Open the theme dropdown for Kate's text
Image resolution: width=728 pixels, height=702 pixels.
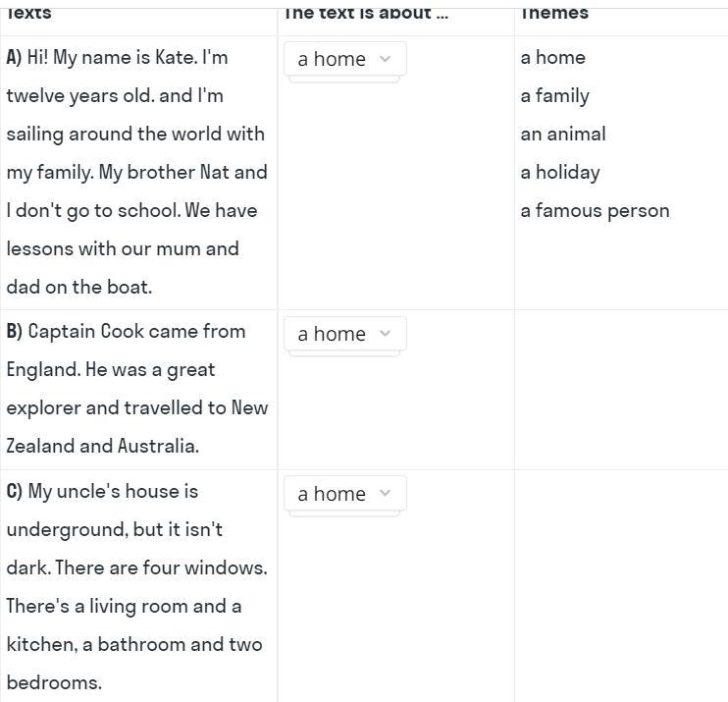tap(344, 59)
